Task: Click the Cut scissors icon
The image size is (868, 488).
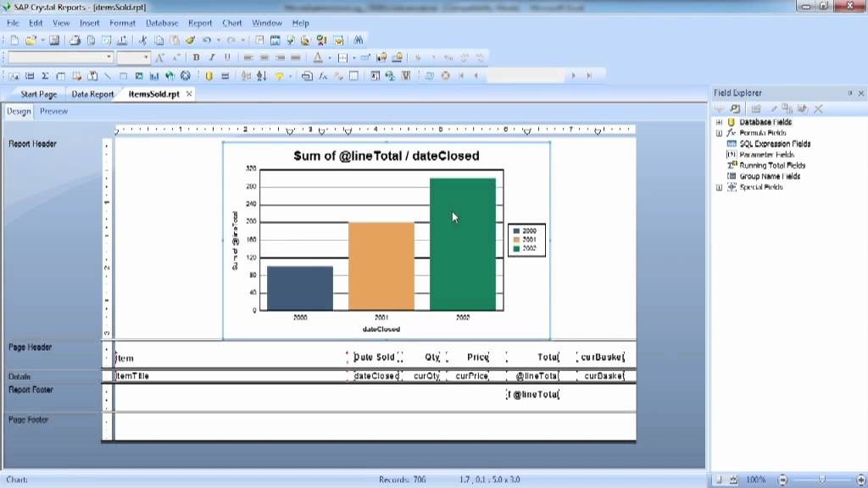Action: click(x=142, y=41)
